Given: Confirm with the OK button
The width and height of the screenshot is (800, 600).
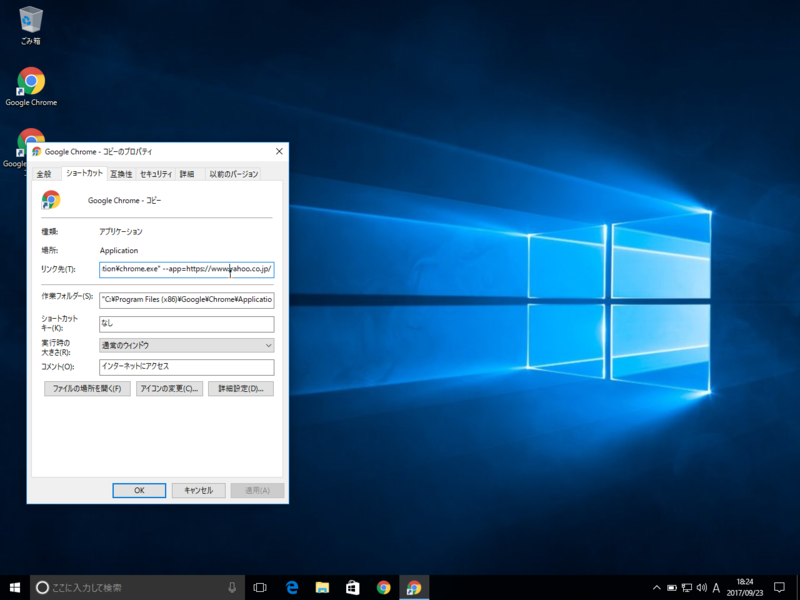Looking at the screenshot, I should [x=139, y=490].
